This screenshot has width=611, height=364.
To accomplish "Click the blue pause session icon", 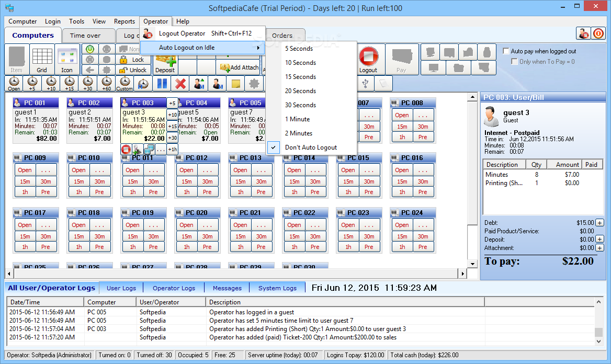I will coord(162,83).
